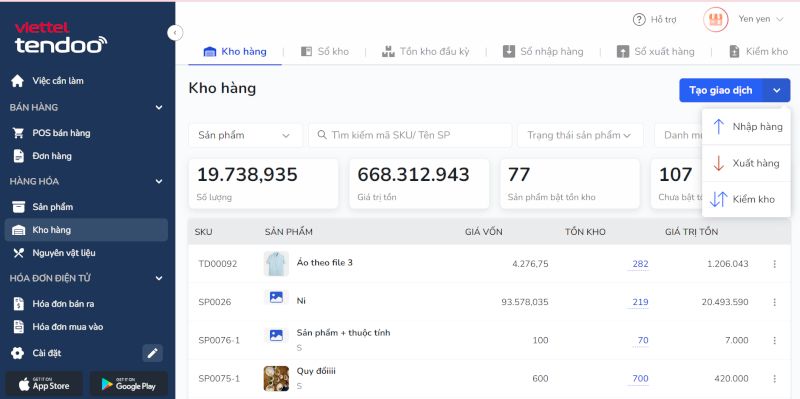This screenshot has width=800, height=399.
Task: Open row menu for Sản phẩm + thuộc tính
Action: click(774, 340)
